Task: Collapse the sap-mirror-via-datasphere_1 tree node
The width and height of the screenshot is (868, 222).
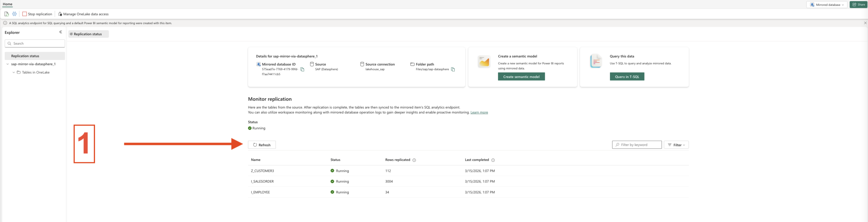Action: (x=7, y=64)
